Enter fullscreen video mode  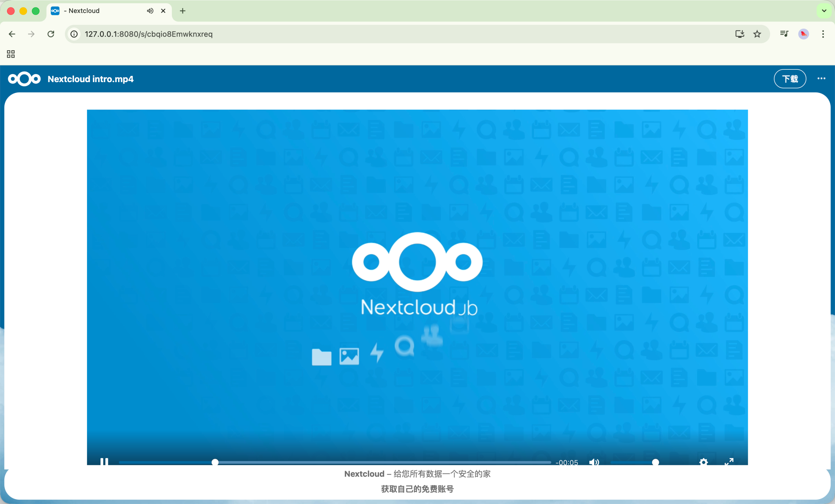click(729, 462)
